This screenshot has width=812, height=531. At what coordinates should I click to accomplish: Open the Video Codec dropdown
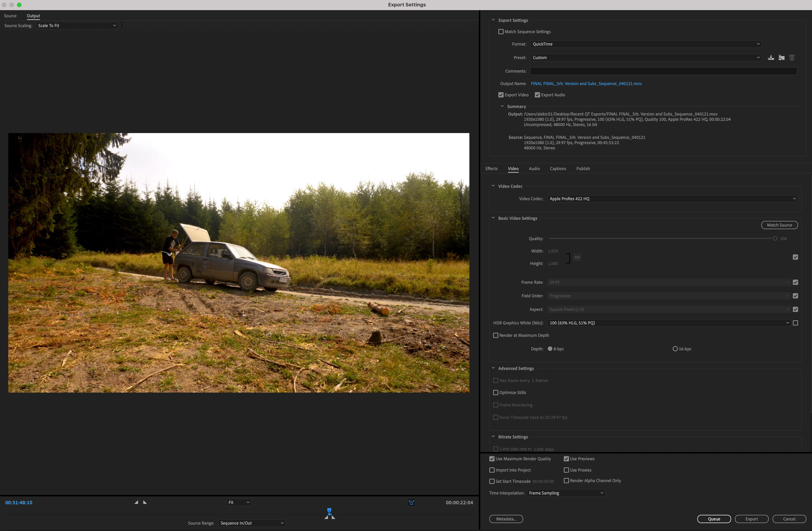point(672,199)
